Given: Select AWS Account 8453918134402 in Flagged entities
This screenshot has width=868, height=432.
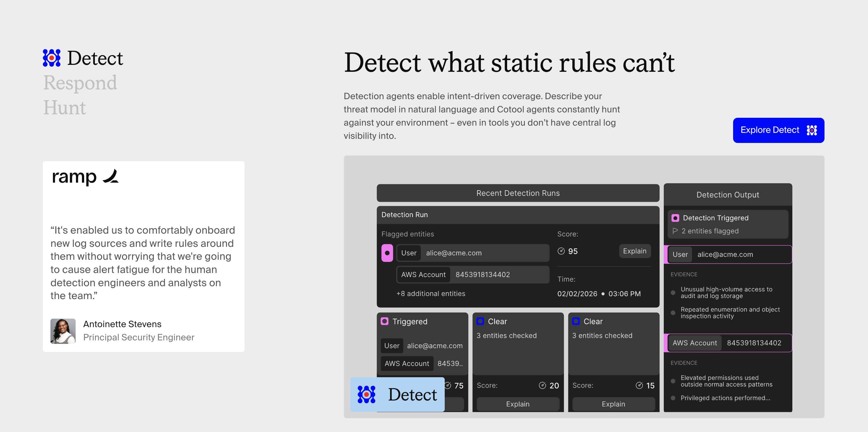Looking at the screenshot, I should pos(473,275).
